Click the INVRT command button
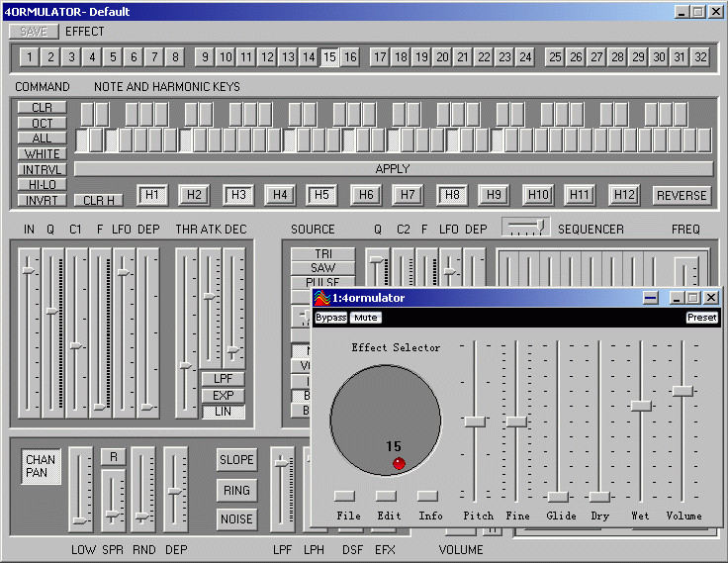The height and width of the screenshot is (563, 728). point(43,200)
